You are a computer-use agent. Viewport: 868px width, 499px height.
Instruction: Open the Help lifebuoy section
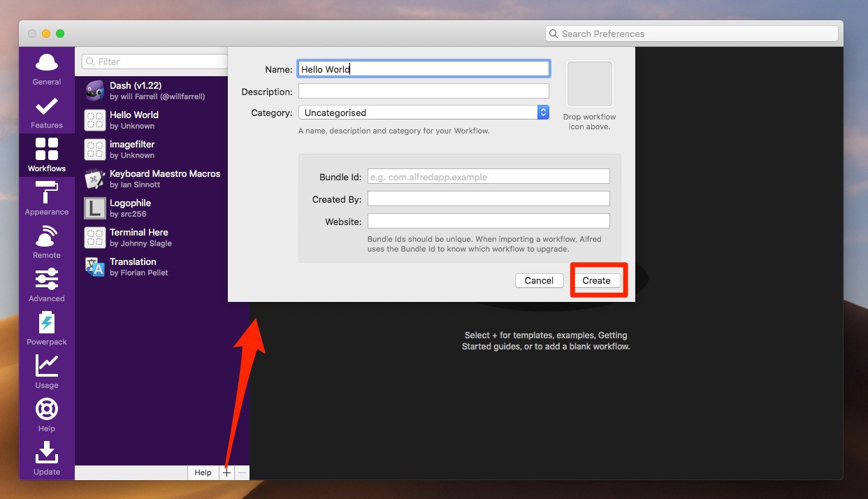coord(47,415)
